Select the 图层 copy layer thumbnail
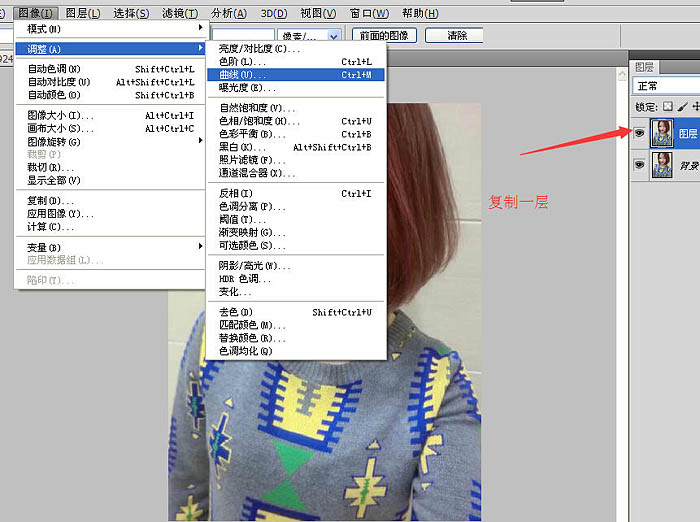The image size is (700, 522). [662, 133]
